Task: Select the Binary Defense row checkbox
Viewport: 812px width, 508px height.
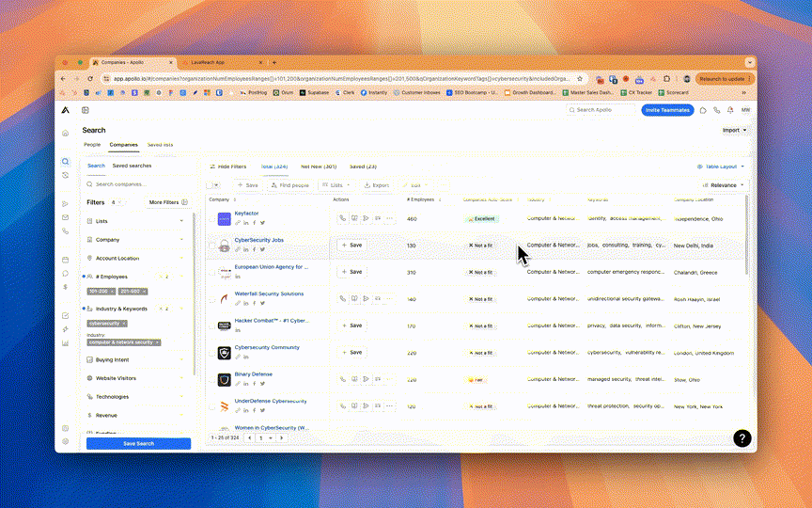Action: pos(211,380)
